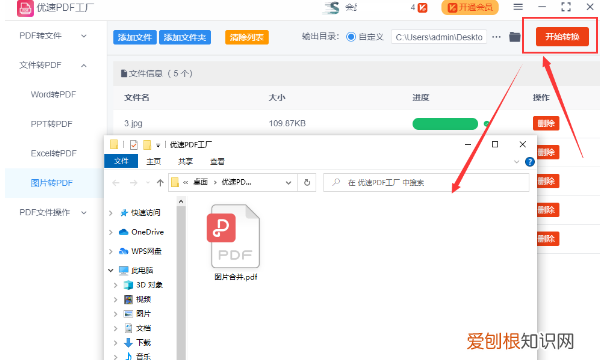Click the Explorer forward arrow
Image resolution: width=600 pixels, height=360 pixels.
[133, 183]
